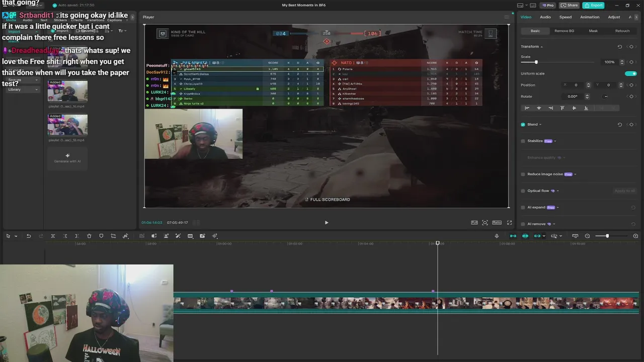Add a marker using the shield marker icon
This screenshot has height=362, width=644.
coord(101,236)
